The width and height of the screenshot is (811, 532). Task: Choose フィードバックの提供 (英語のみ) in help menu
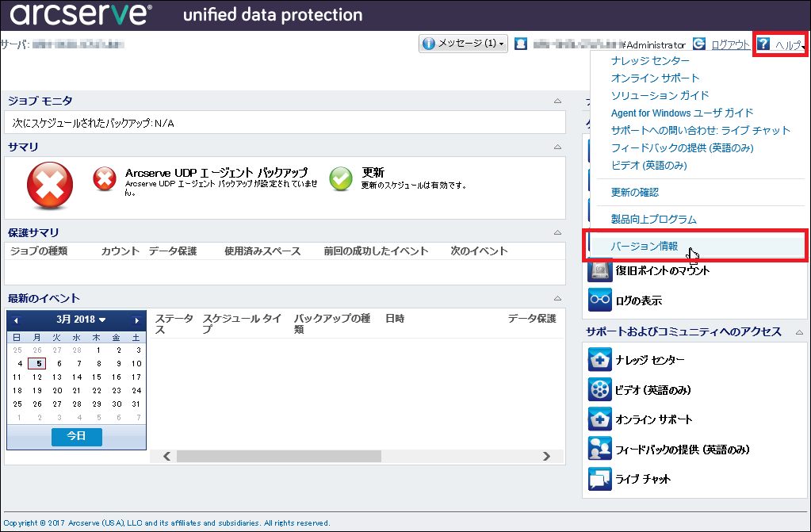coord(682,148)
